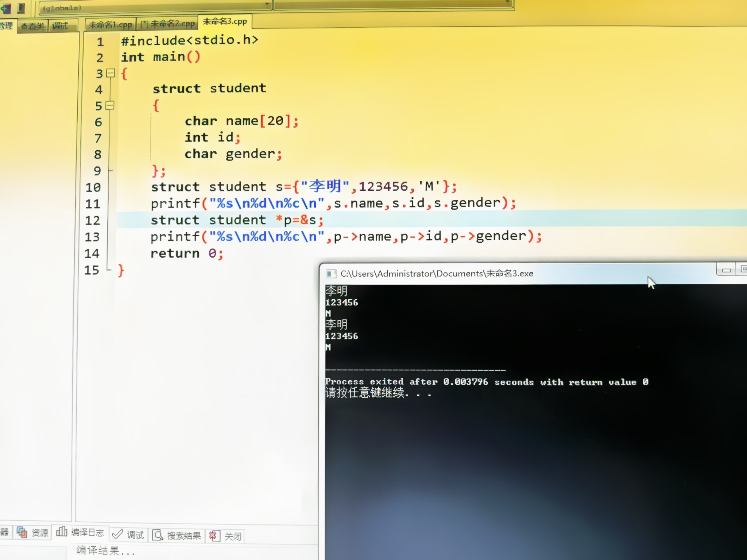The image size is (747, 560).
Task: Click the 资源 resources panel icon
Action: (x=22, y=532)
